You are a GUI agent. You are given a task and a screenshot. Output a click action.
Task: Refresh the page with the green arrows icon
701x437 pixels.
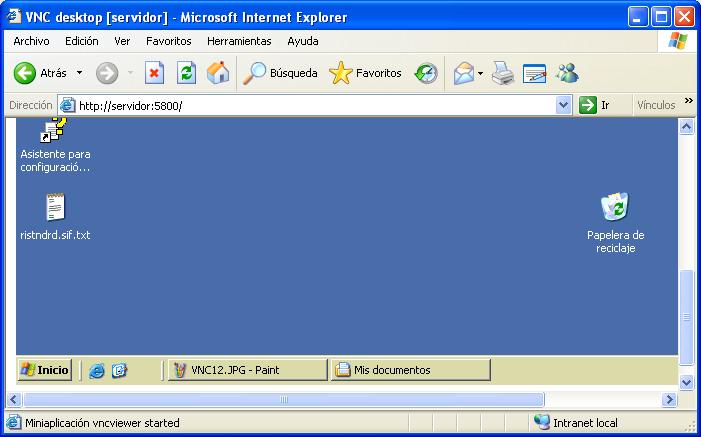click(186, 73)
